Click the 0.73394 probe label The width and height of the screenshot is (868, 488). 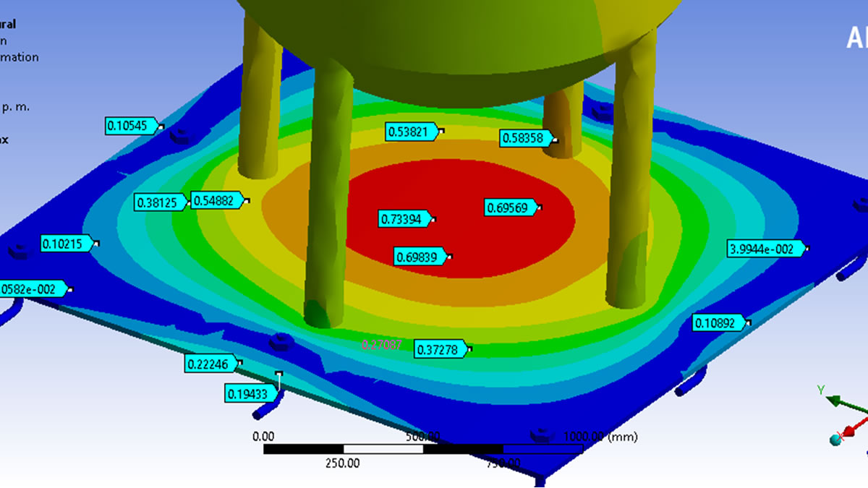404,219
